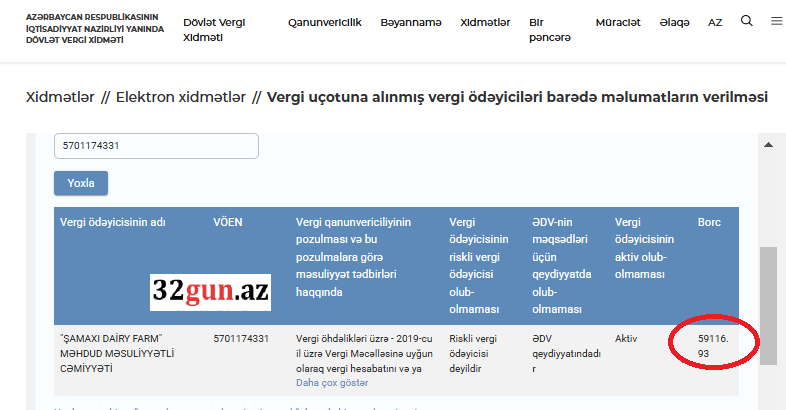Image resolution: width=786 pixels, height=410 pixels.
Task: Open the Qanunvericilik menu
Action: click(324, 22)
